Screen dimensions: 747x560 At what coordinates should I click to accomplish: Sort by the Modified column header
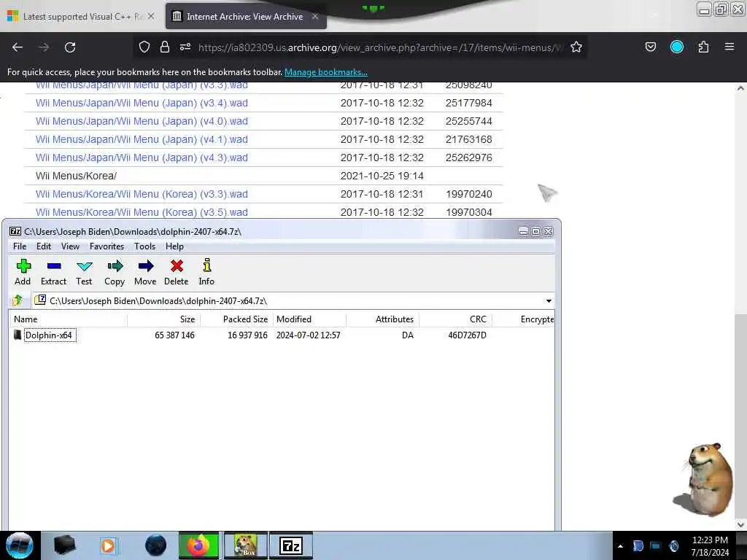coord(309,319)
